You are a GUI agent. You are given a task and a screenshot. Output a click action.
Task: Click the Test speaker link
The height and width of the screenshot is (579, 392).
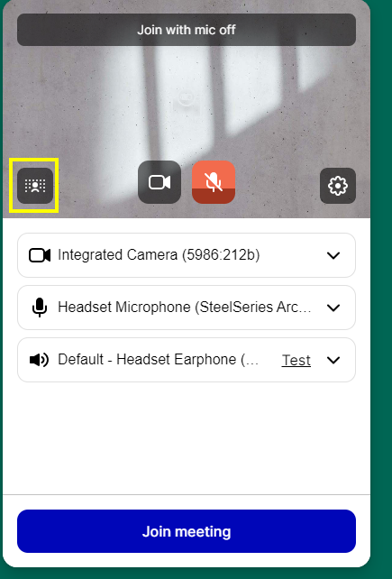pyautogui.click(x=296, y=361)
